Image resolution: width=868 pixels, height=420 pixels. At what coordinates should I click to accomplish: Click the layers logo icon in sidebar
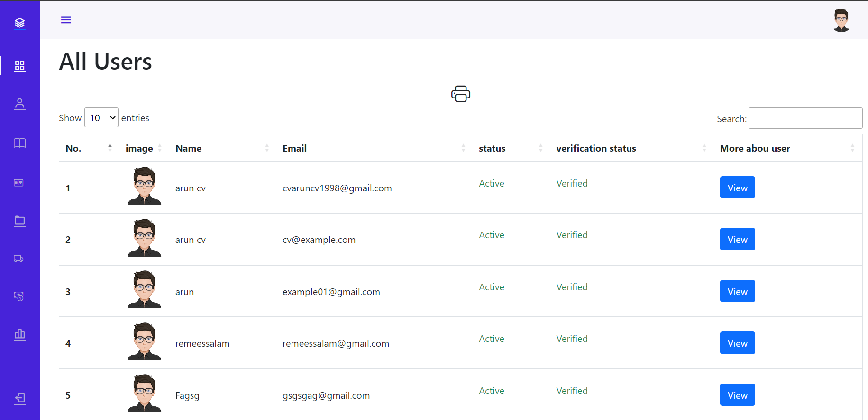pyautogui.click(x=19, y=23)
